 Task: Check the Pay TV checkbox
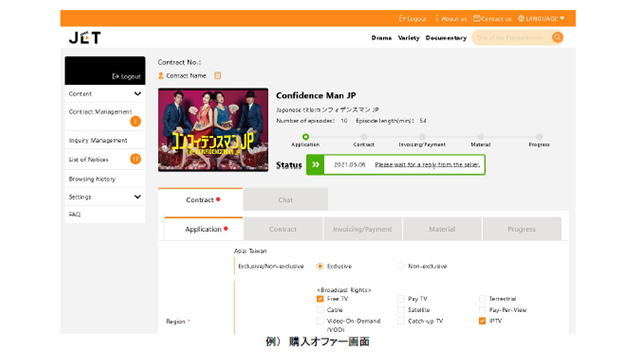(x=401, y=299)
